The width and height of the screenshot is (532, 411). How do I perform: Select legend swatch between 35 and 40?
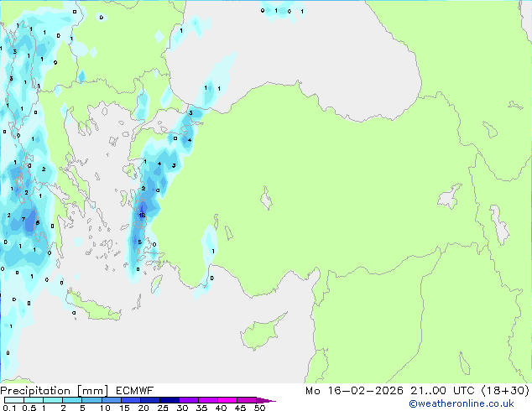pyautogui.click(x=208, y=400)
